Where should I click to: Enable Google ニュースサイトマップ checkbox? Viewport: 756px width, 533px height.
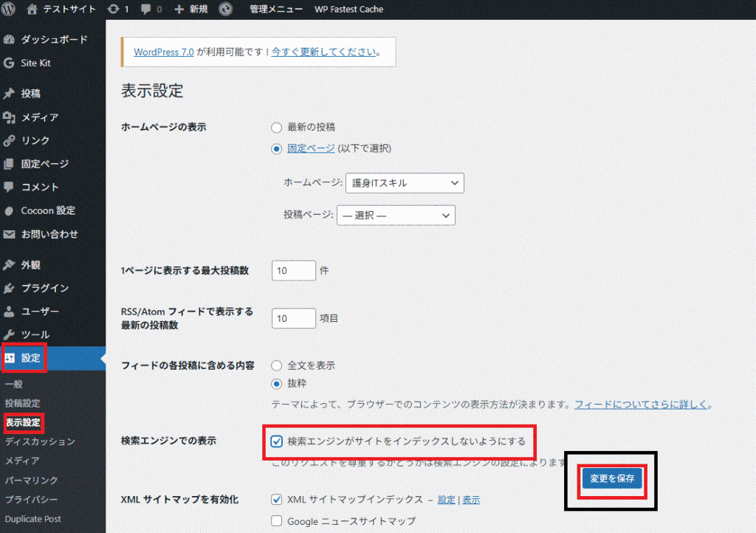pos(276,521)
